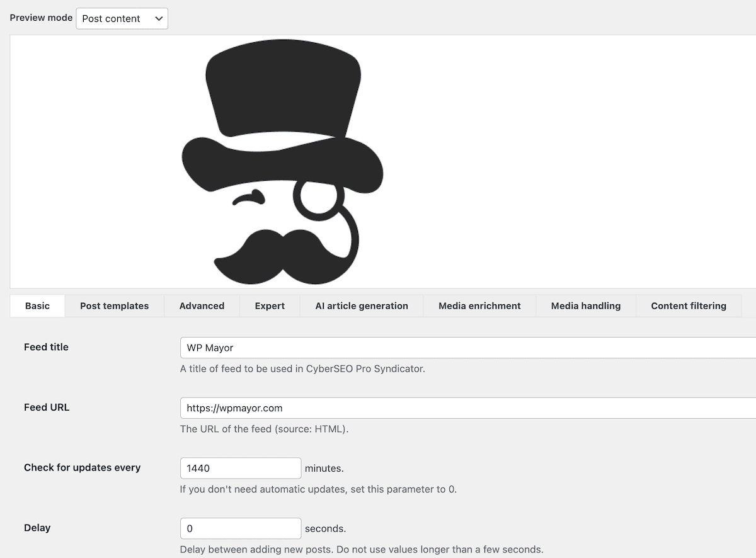Click the 'Feed title' label
The image size is (756, 558).
[x=46, y=347]
